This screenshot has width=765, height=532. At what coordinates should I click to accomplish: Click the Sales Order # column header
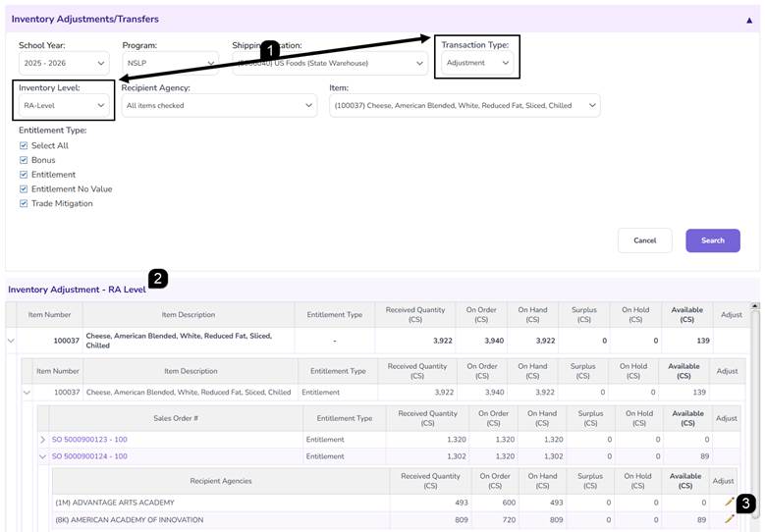point(176,418)
